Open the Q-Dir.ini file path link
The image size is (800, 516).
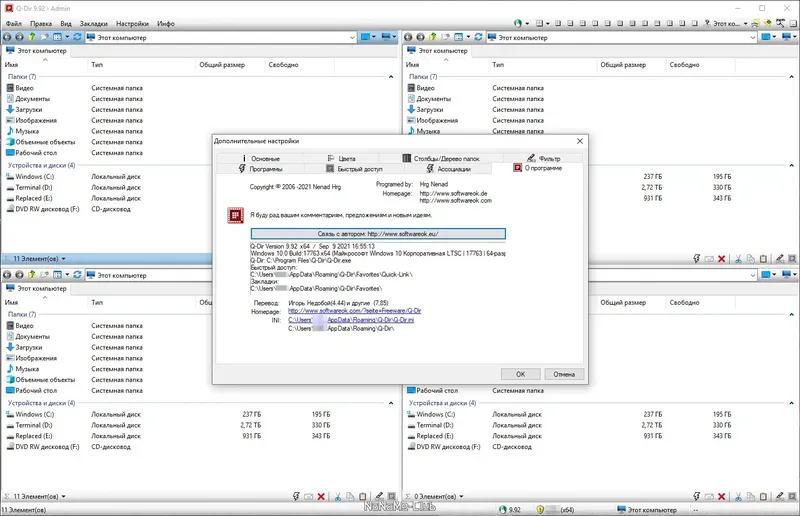[x=351, y=320]
